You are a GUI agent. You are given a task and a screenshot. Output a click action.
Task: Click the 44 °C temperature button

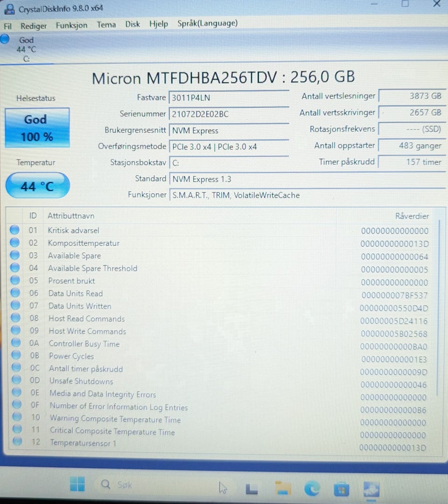tap(38, 185)
